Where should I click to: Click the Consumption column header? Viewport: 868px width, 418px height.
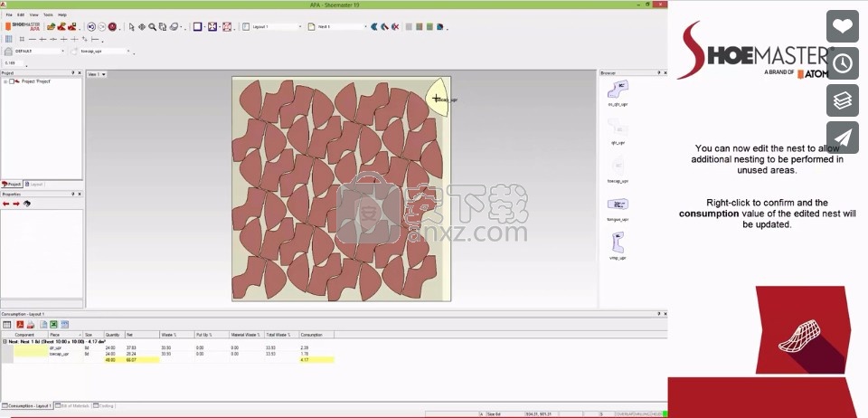coord(316,335)
